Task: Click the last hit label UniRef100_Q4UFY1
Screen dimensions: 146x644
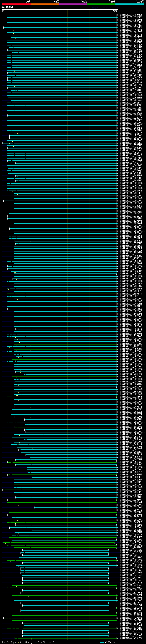Action: (x=131, y=638)
